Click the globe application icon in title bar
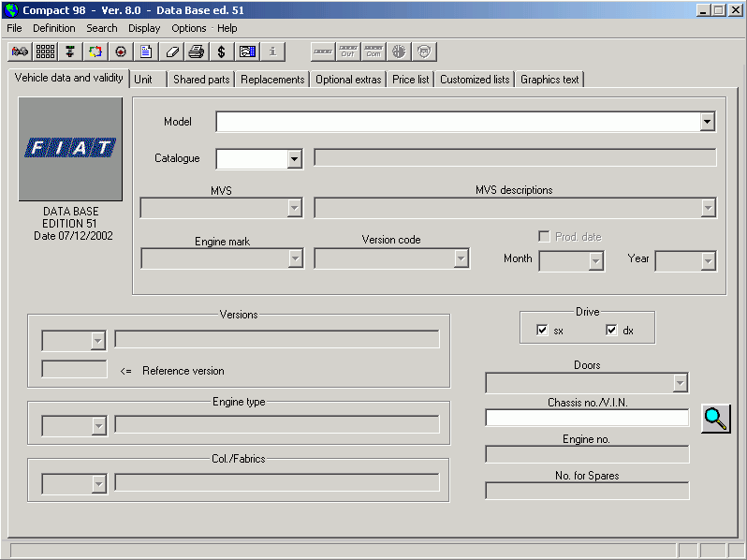 pyautogui.click(x=11, y=10)
